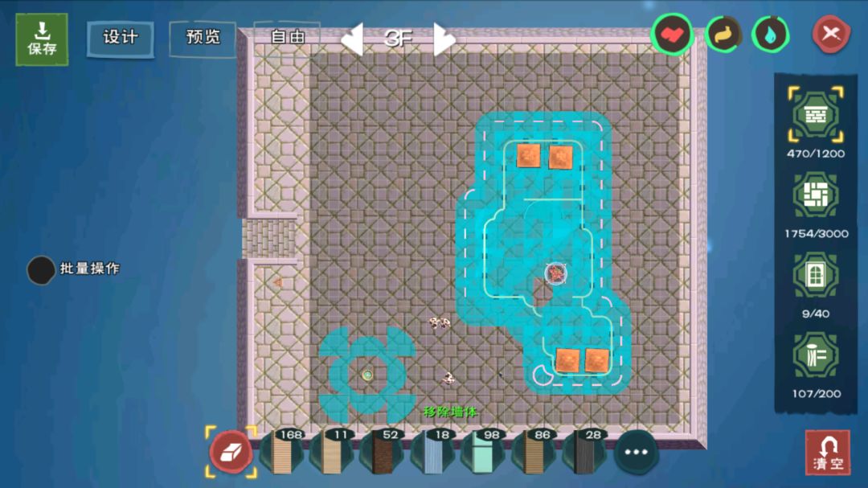Screen dimensions: 868x488
Task: Select the eraser remove wall tool
Action: coord(231,452)
